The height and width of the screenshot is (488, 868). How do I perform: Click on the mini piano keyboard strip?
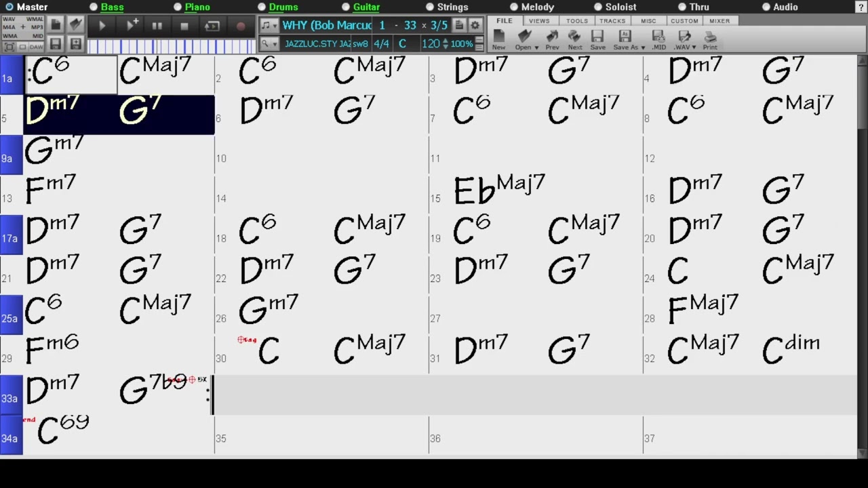pos(172,45)
